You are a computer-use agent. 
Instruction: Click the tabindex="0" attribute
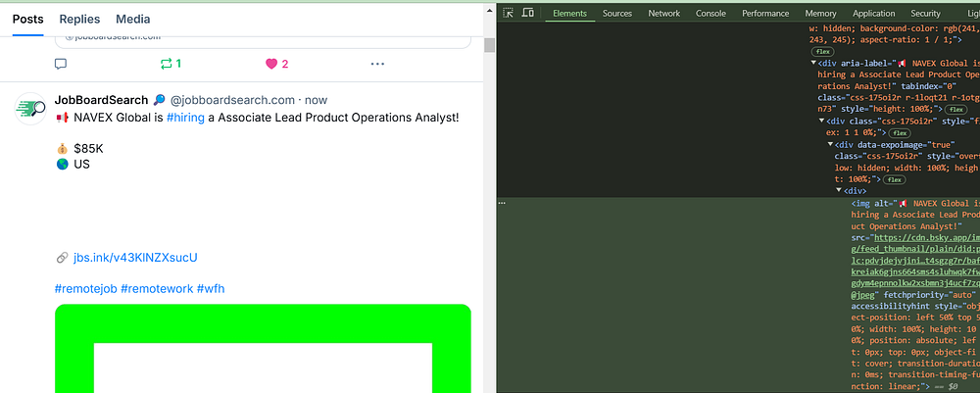(x=929, y=86)
